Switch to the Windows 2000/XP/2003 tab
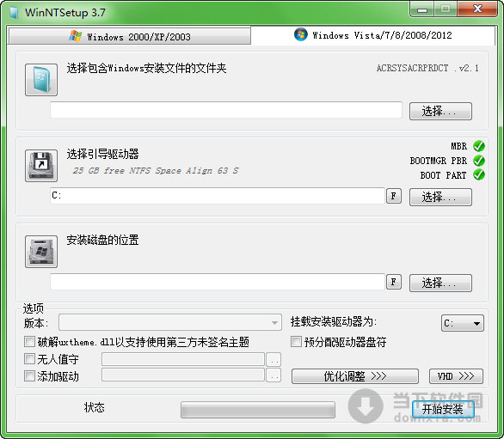 (x=130, y=36)
